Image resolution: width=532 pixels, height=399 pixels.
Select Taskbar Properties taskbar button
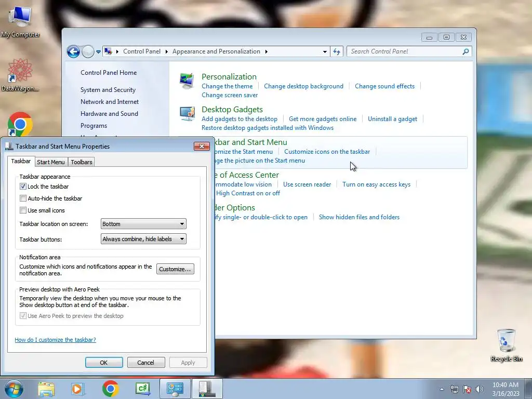coord(207,389)
